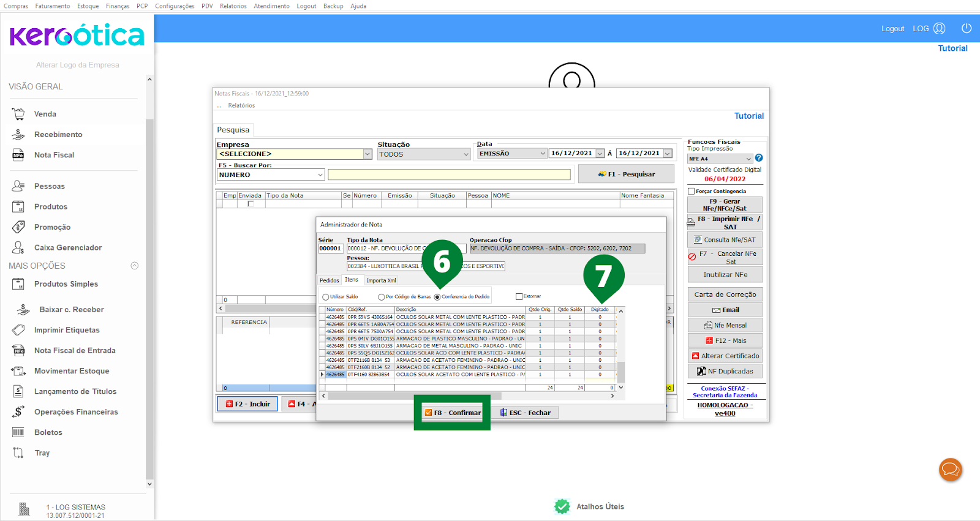Click the LOG user profile icon
Screen dimensions: 980x521
point(940,28)
